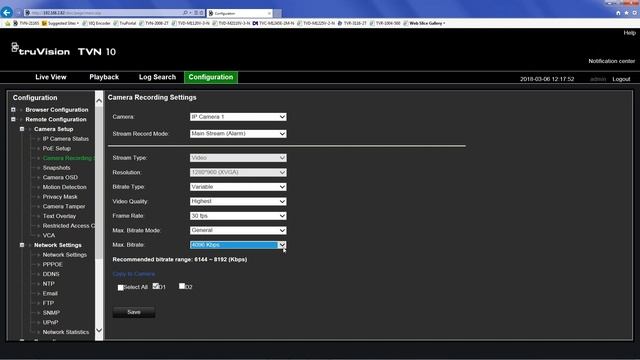Image resolution: width=640 pixels, height=360 pixels.
Task: Collapse the Remote Configuration tree node
Action: (13, 119)
